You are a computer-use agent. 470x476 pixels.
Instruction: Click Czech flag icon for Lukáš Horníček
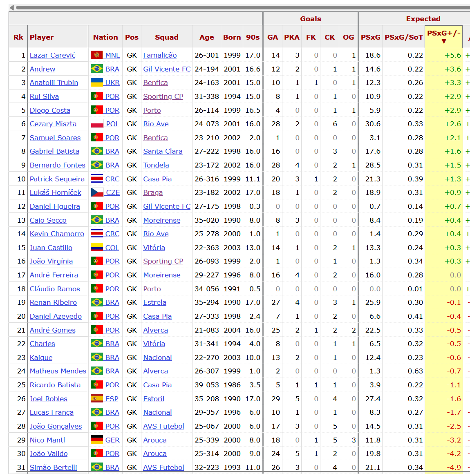click(97, 192)
